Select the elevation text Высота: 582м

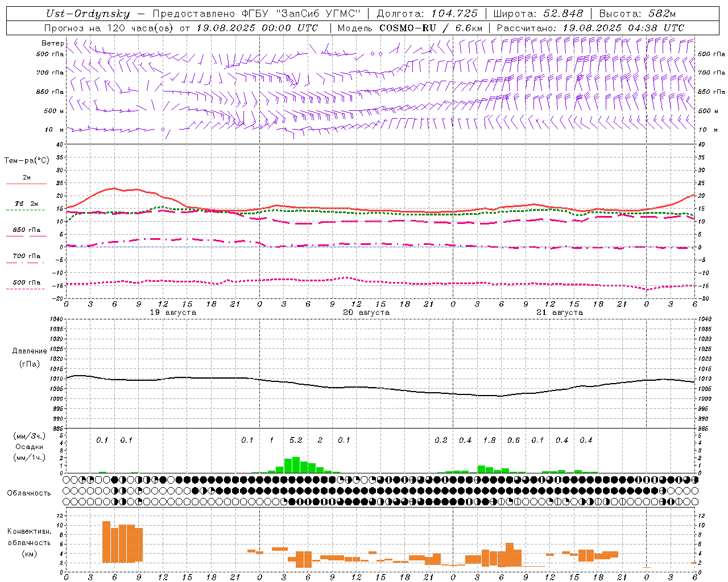click(638, 14)
